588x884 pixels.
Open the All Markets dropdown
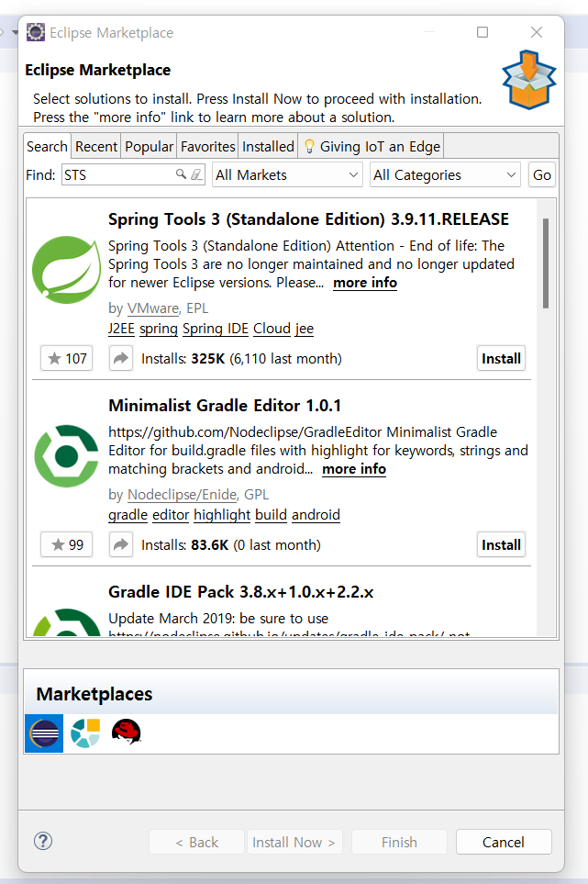[287, 174]
